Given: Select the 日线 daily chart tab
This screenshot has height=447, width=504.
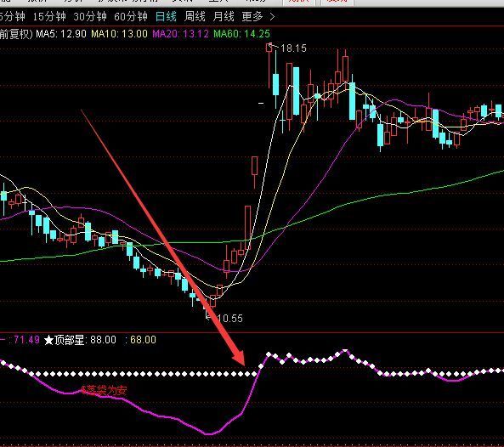Looking at the screenshot, I should (166, 16).
